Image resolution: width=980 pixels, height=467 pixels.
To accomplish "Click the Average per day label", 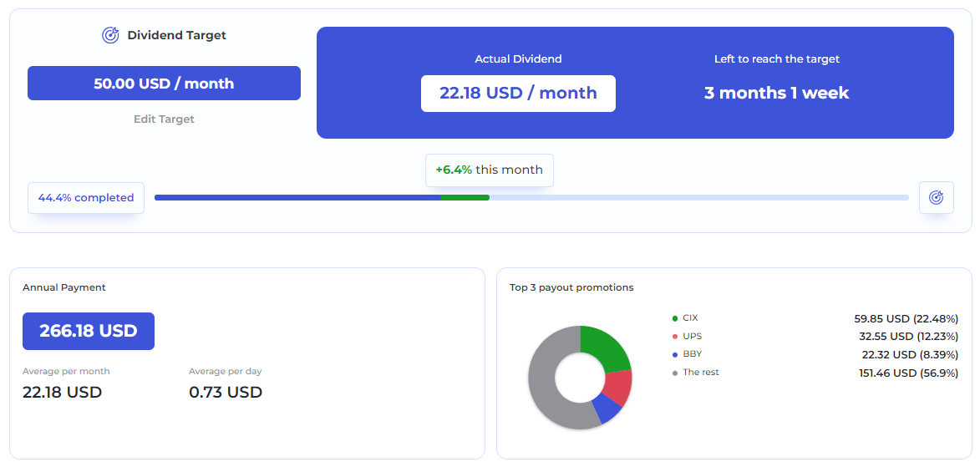I will pos(226,372).
